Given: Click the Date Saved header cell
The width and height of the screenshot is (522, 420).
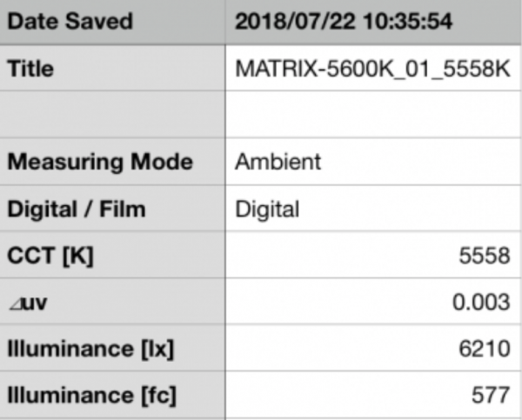Looking at the screenshot, I should 112,23.
